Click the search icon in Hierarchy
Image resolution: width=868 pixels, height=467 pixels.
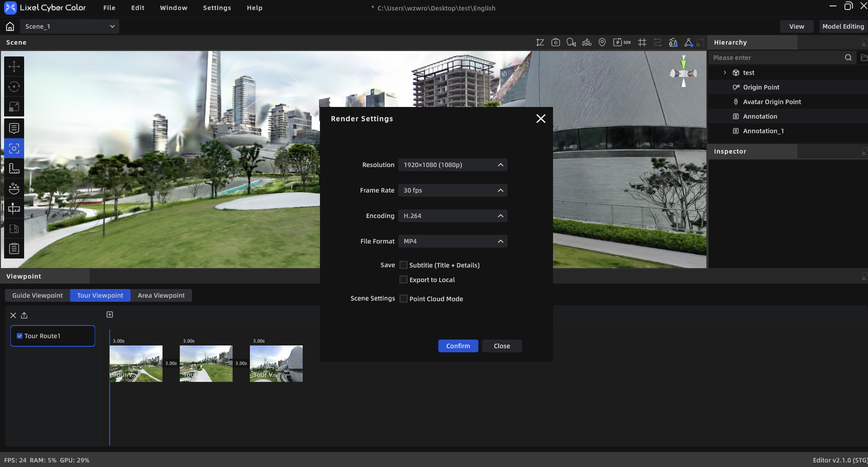coord(848,57)
